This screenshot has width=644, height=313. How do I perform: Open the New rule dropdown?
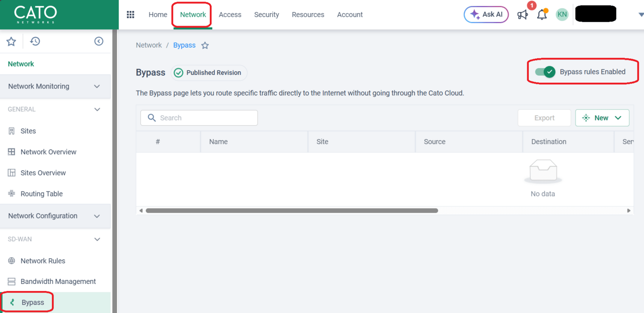pyautogui.click(x=602, y=118)
